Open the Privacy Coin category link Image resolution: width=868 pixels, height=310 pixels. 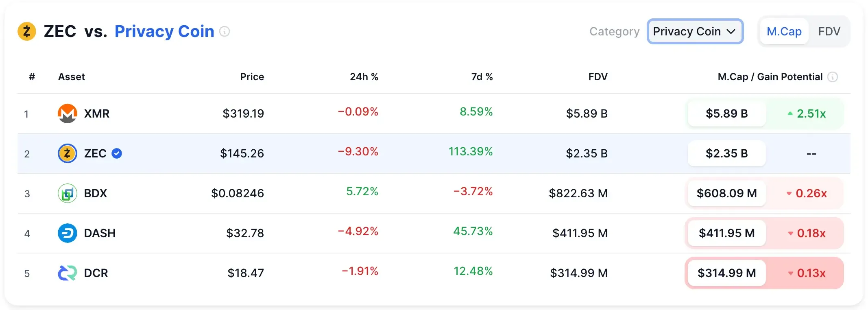164,31
